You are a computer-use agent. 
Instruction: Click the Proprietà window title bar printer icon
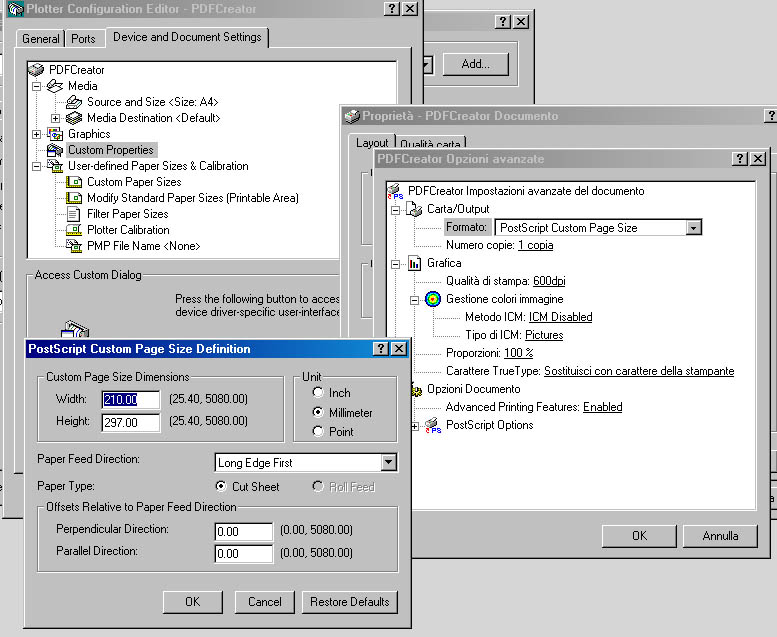[352, 116]
